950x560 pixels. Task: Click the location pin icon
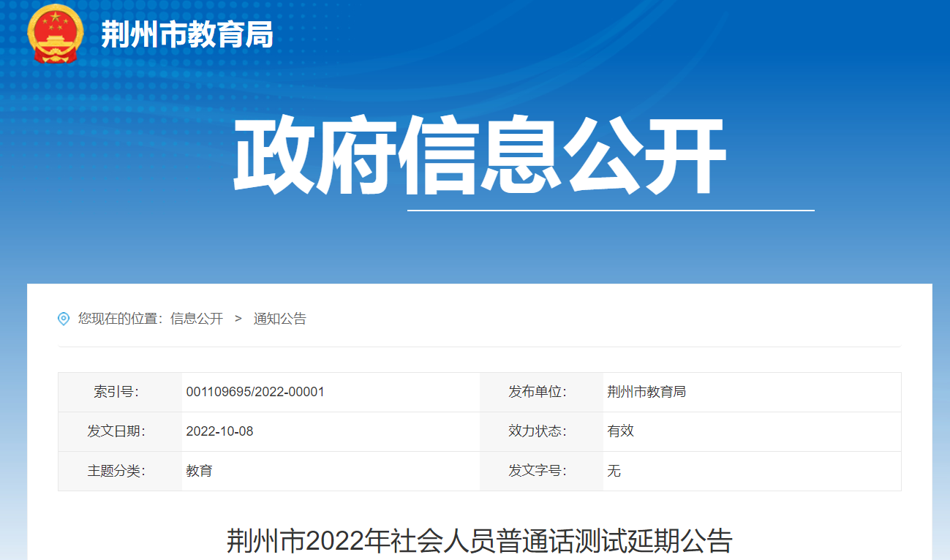[x=64, y=319]
